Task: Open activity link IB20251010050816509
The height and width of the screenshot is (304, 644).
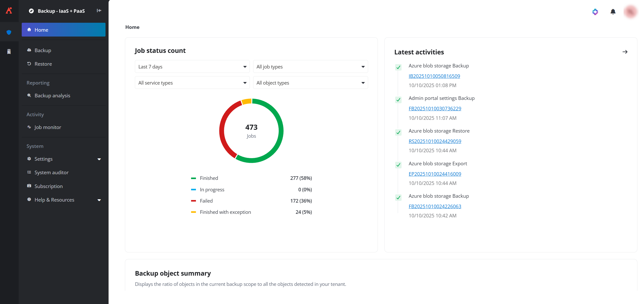Action: point(434,76)
